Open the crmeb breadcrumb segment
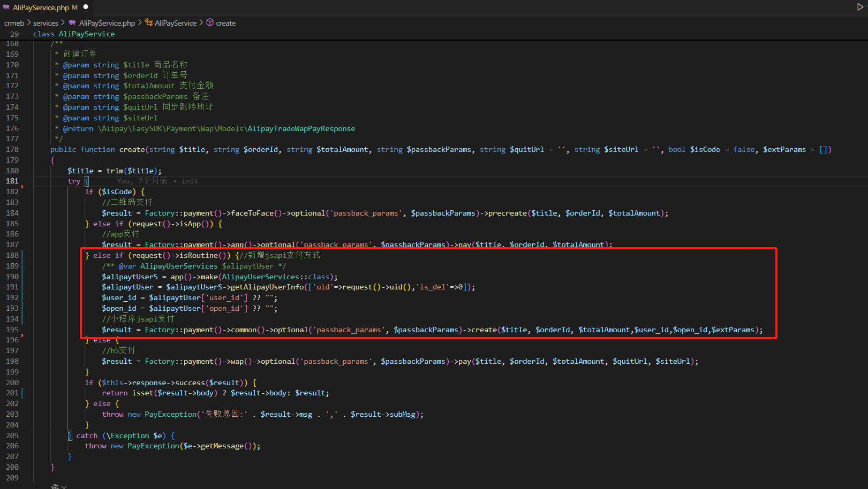 pos(14,23)
